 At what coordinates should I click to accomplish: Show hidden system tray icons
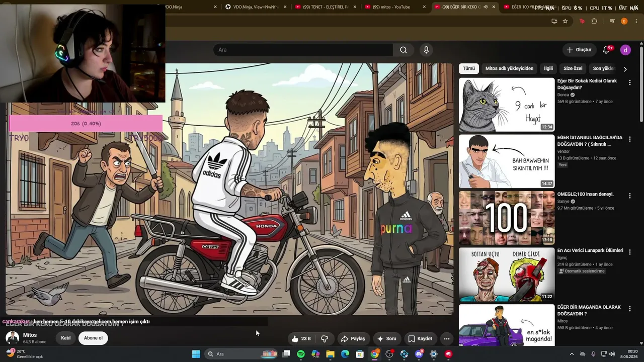[x=572, y=354]
